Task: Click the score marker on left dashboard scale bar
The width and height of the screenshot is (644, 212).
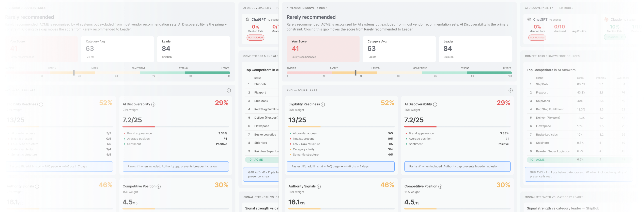Action: point(74,72)
